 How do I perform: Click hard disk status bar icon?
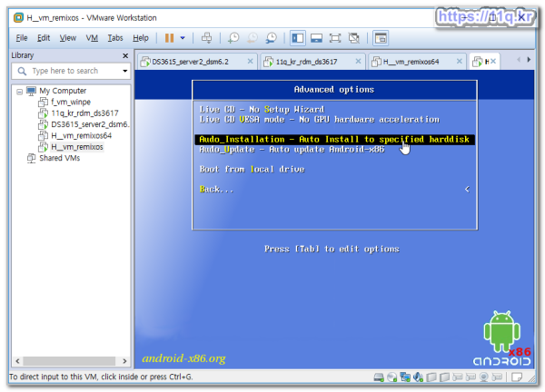click(379, 377)
